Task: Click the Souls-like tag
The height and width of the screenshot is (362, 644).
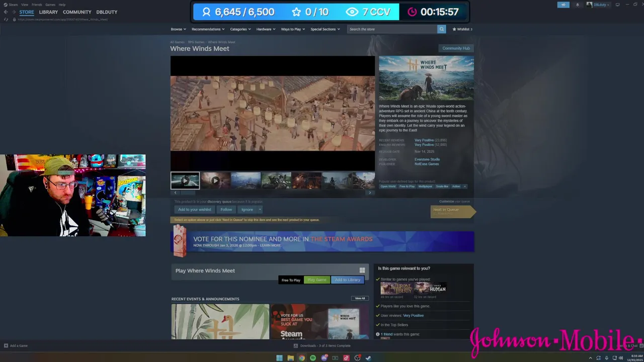Action: click(442, 187)
